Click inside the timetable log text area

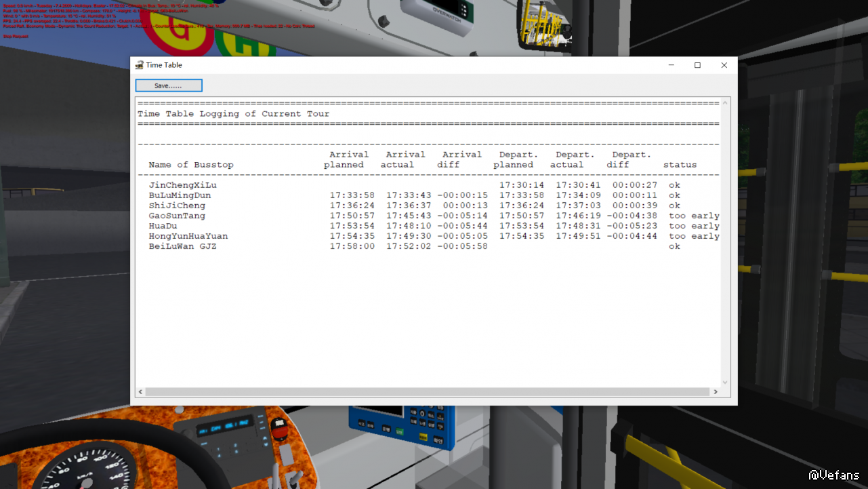427,312
